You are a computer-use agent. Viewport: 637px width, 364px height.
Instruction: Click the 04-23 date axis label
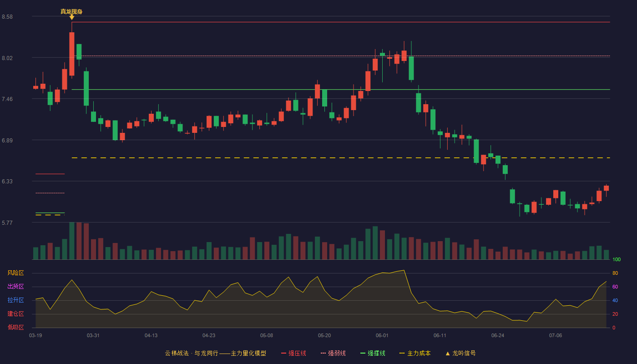pyautogui.click(x=209, y=335)
